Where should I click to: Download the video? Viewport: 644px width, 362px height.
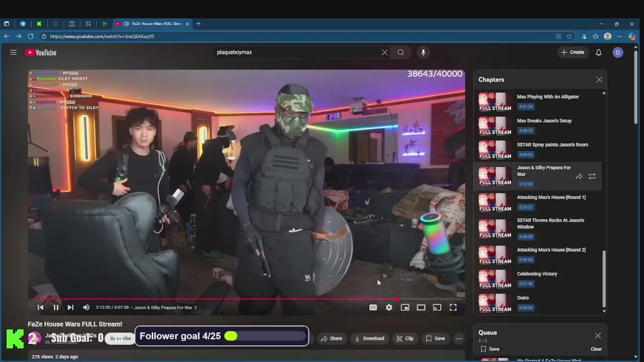369,338
